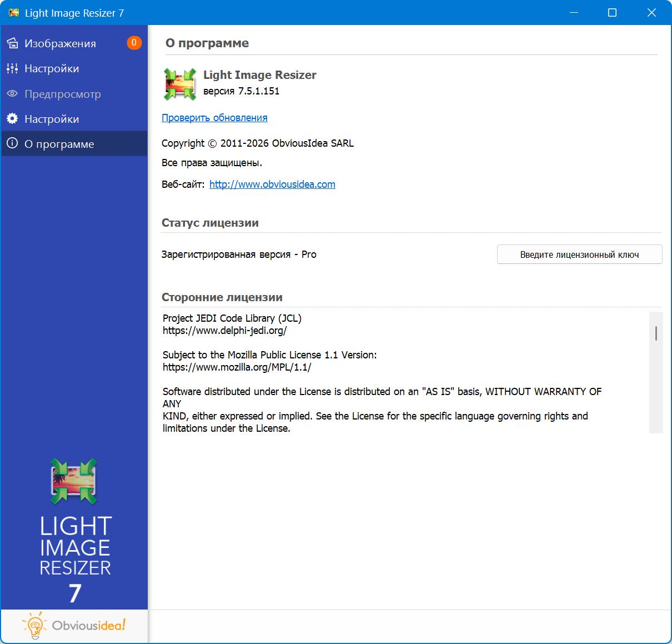Click the orange 0 badge next to Изображения
Screen dimensions: 672x644
pyautogui.click(x=134, y=43)
